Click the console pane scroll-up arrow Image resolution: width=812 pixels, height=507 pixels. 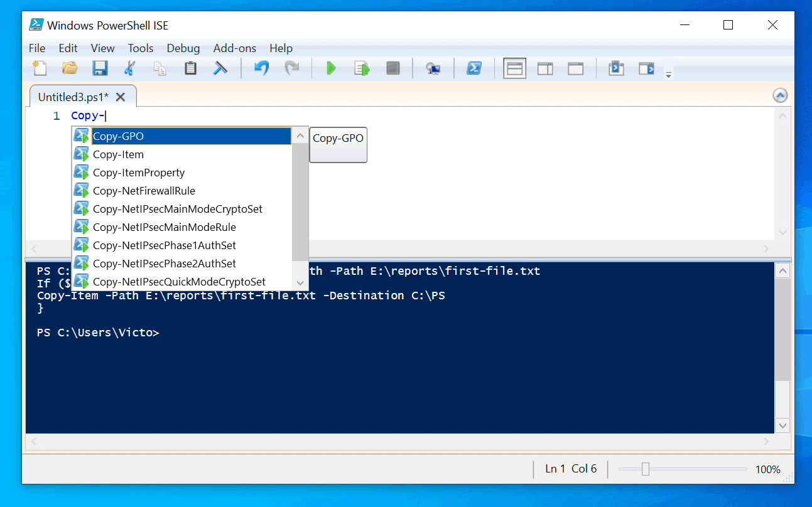(x=782, y=271)
